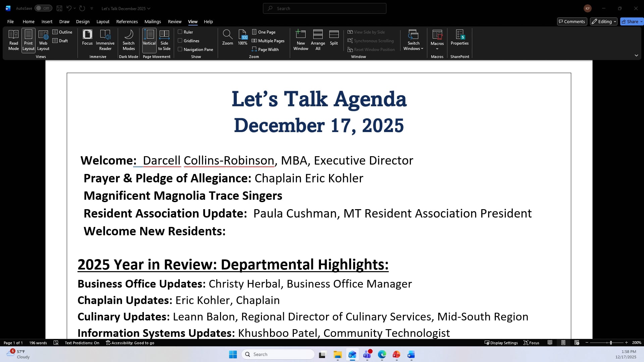This screenshot has height=362, width=644.
Task: Switch to Outline view
Action: click(x=63, y=32)
